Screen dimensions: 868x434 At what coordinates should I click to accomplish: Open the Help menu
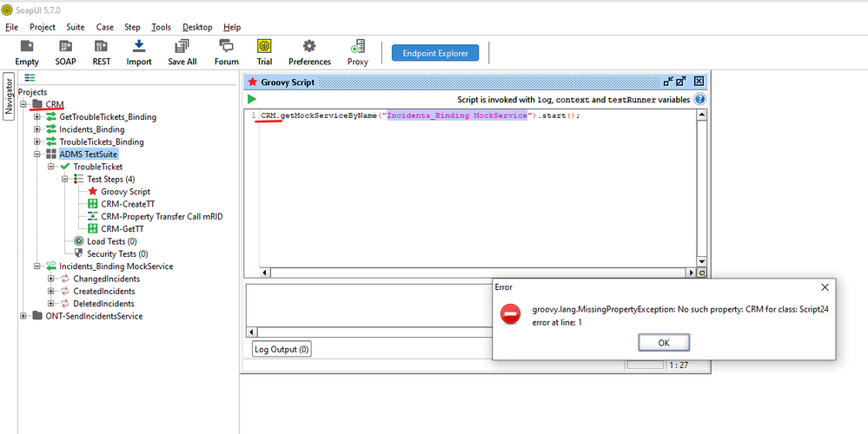232,27
